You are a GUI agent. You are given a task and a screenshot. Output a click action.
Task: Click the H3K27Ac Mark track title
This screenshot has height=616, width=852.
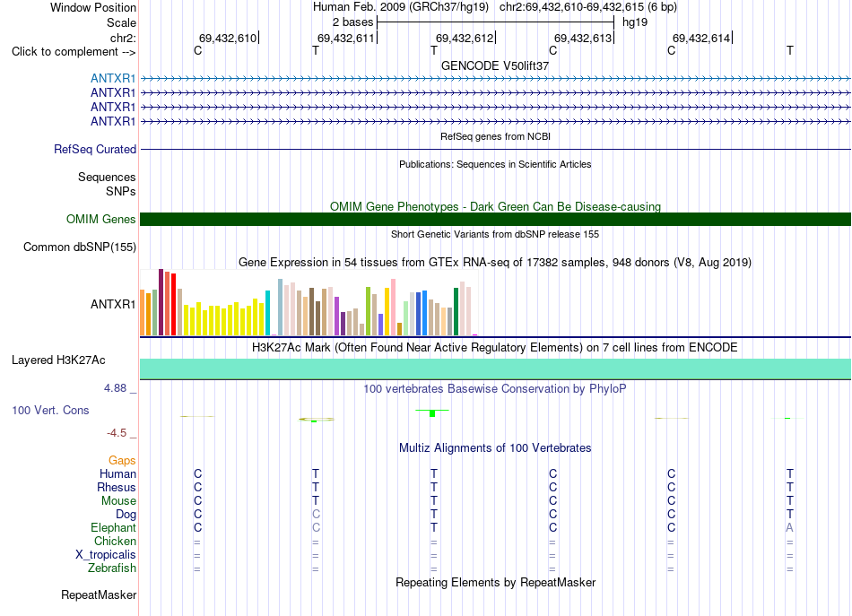click(495, 348)
